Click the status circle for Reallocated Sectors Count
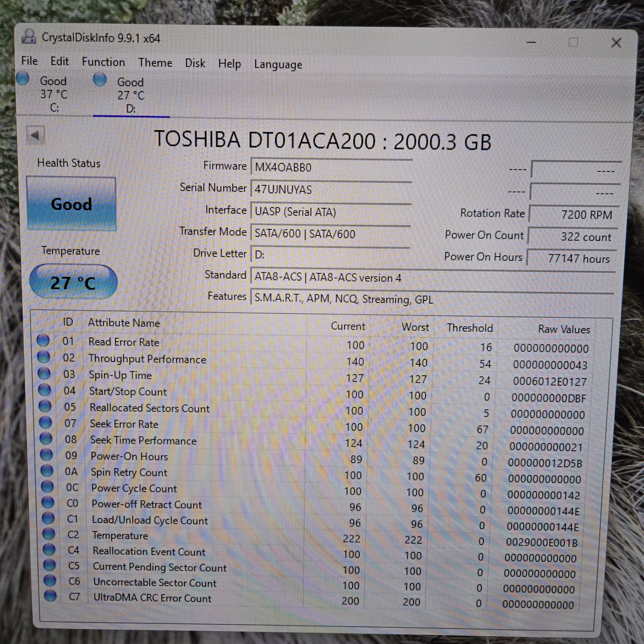The width and height of the screenshot is (644, 644). click(x=45, y=406)
